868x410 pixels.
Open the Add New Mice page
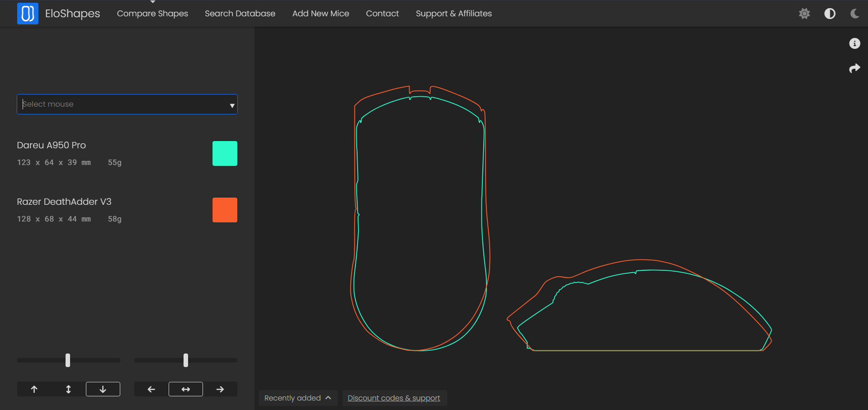pyautogui.click(x=321, y=14)
